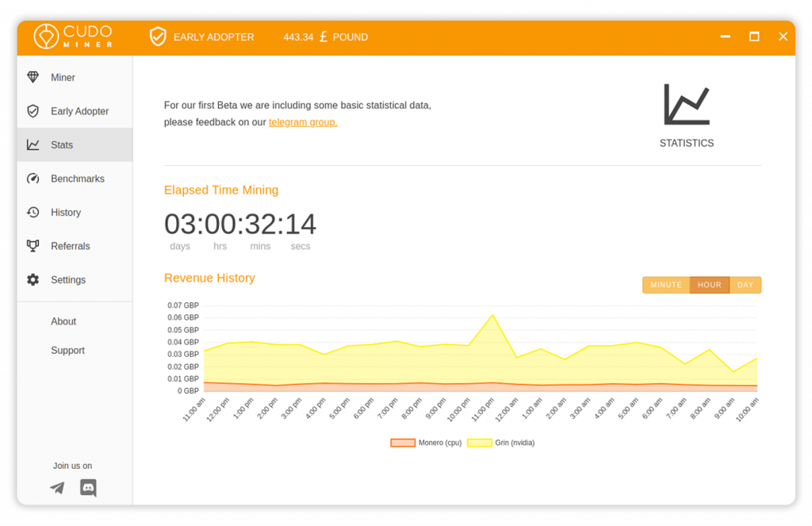Image resolution: width=812 pixels, height=526 pixels.
Task: Click the 443.34 POUND balance display
Action: click(325, 36)
